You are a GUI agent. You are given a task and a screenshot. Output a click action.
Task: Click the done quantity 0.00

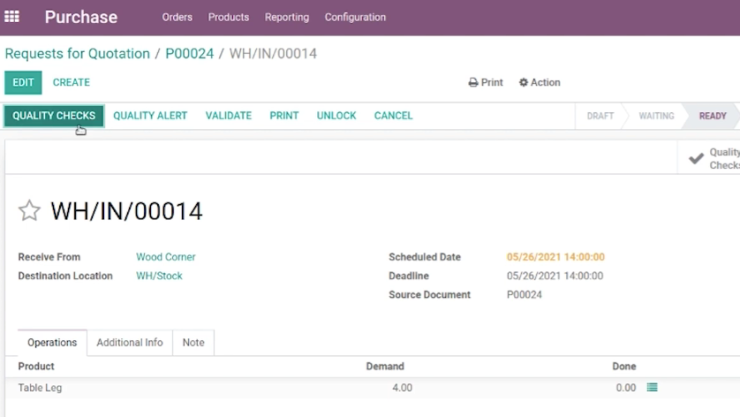point(626,388)
